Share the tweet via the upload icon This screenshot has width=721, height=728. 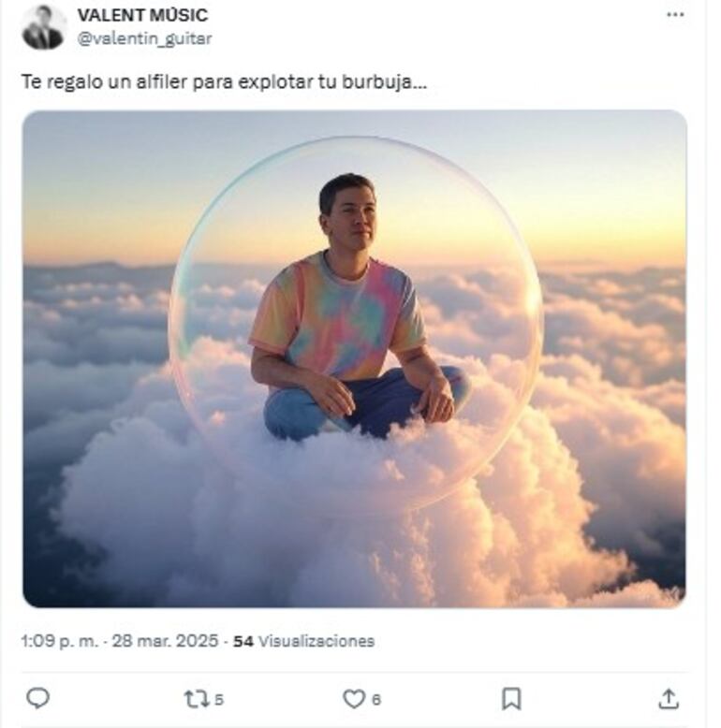668,698
